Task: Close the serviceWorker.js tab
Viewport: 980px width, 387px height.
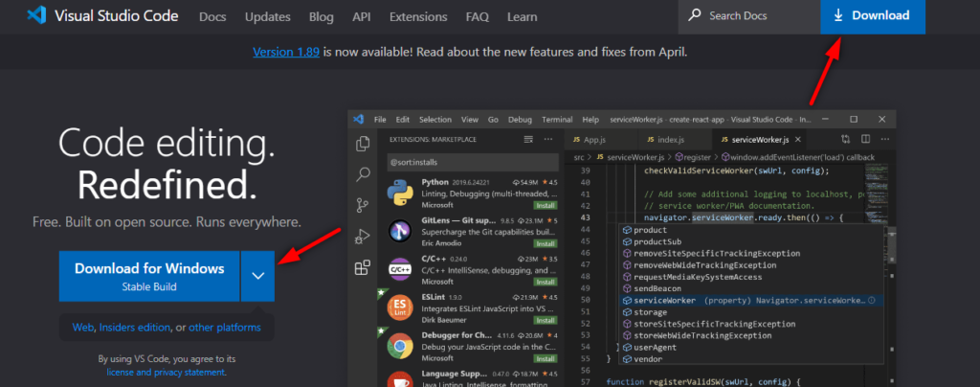Action: point(798,140)
